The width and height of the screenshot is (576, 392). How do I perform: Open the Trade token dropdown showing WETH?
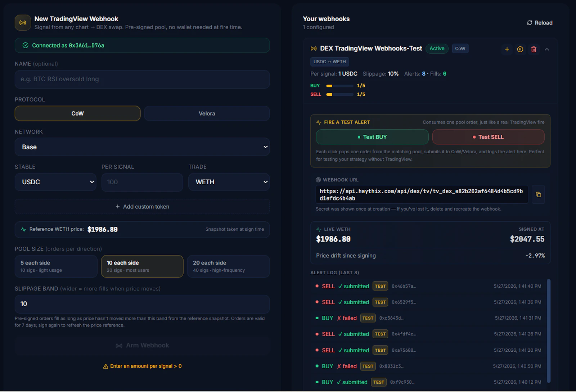click(229, 182)
